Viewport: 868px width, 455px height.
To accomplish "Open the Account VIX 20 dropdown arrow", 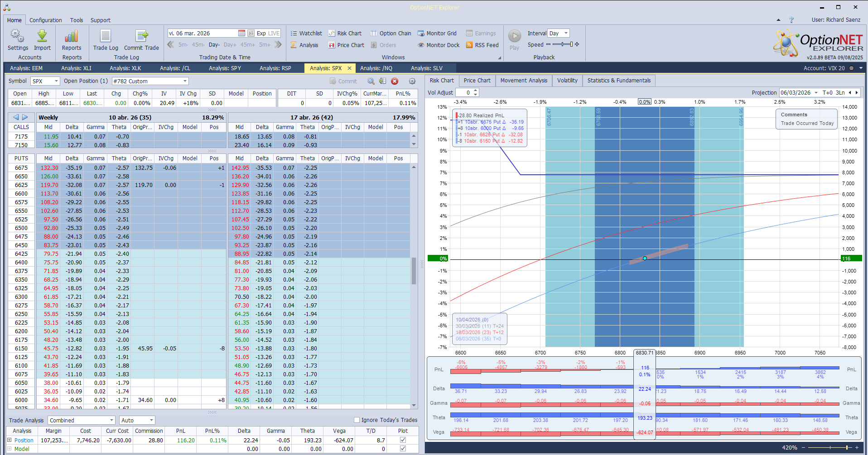I will tap(861, 68).
